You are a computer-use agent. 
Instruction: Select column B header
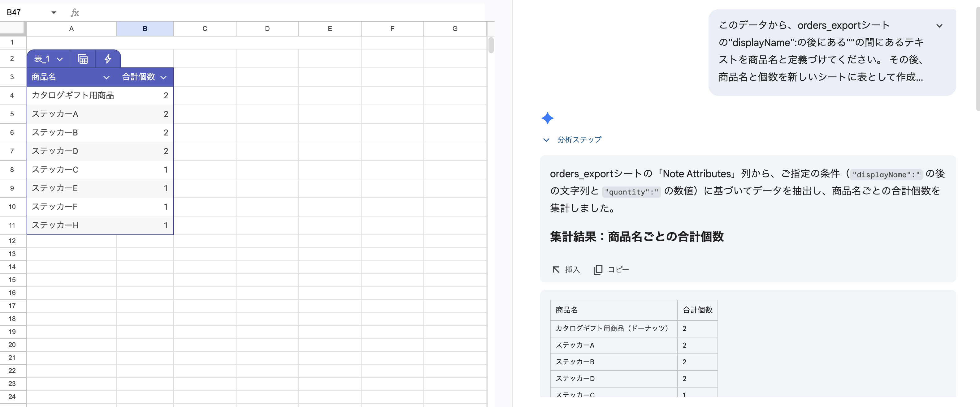(x=145, y=28)
